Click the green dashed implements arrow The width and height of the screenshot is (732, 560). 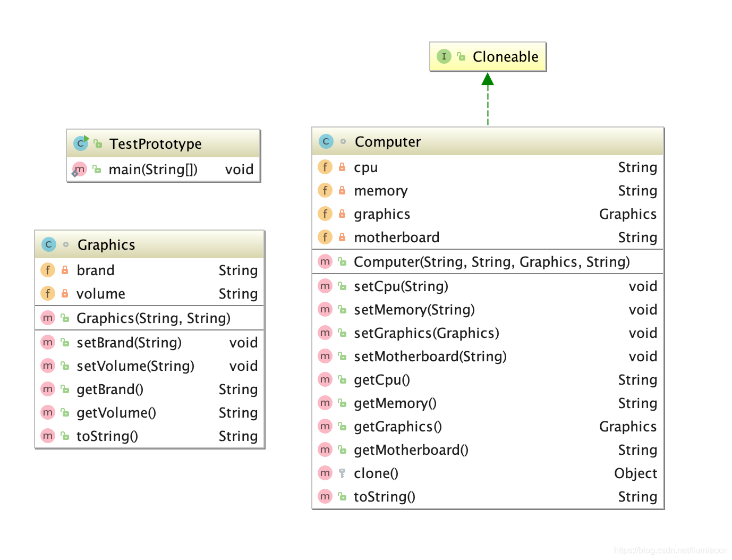(488, 99)
